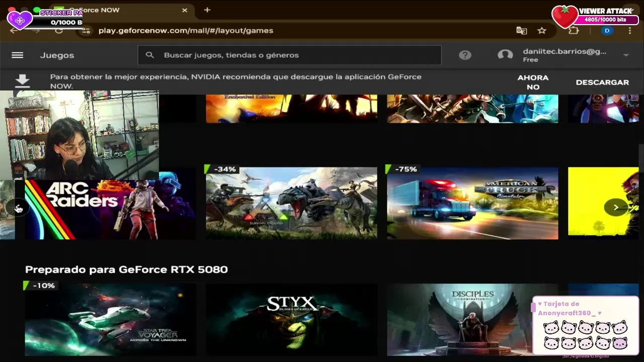The height and width of the screenshot is (362, 644).
Task: Click the site info icon in address bar
Action: [87, 31]
